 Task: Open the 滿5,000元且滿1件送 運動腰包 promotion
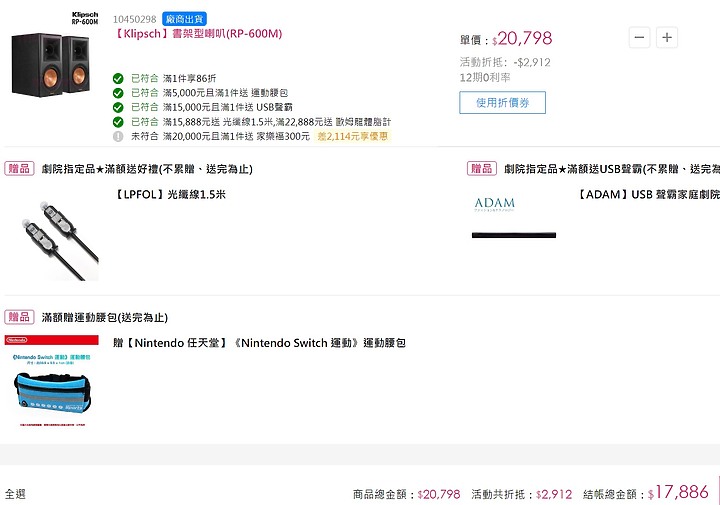click(x=225, y=93)
